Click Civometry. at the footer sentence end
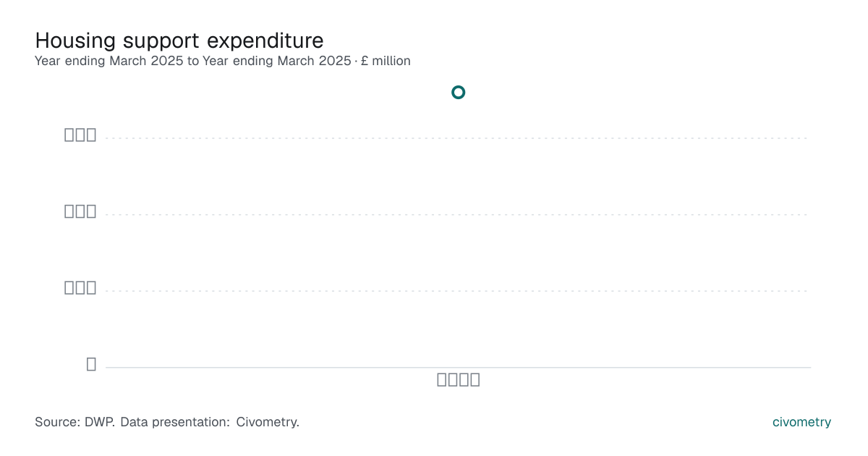The height and width of the screenshot is (456, 868). [268, 422]
